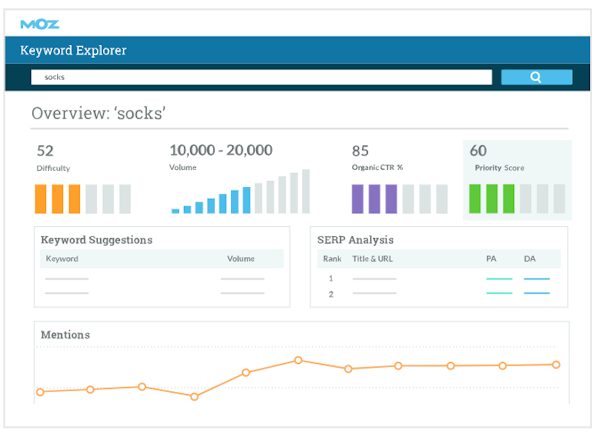Open the 'Keyword Suggestions' panel heading

(x=97, y=240)
